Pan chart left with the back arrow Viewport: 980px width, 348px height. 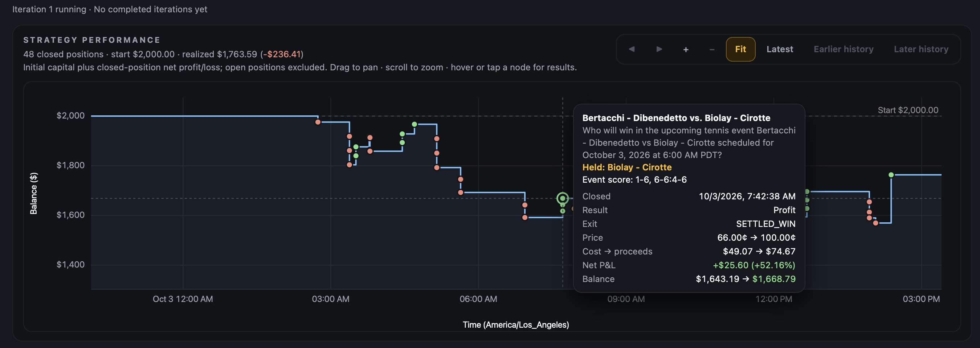pos(632,49)
